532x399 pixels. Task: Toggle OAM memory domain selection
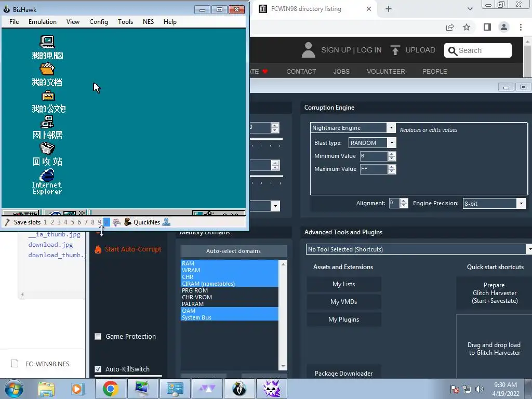[x=229, y=311]
